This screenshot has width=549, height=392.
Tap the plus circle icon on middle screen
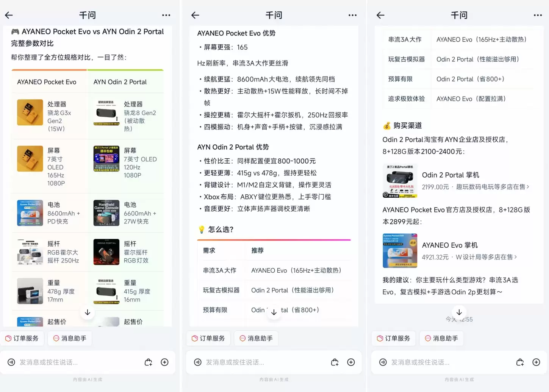point(351,362)
